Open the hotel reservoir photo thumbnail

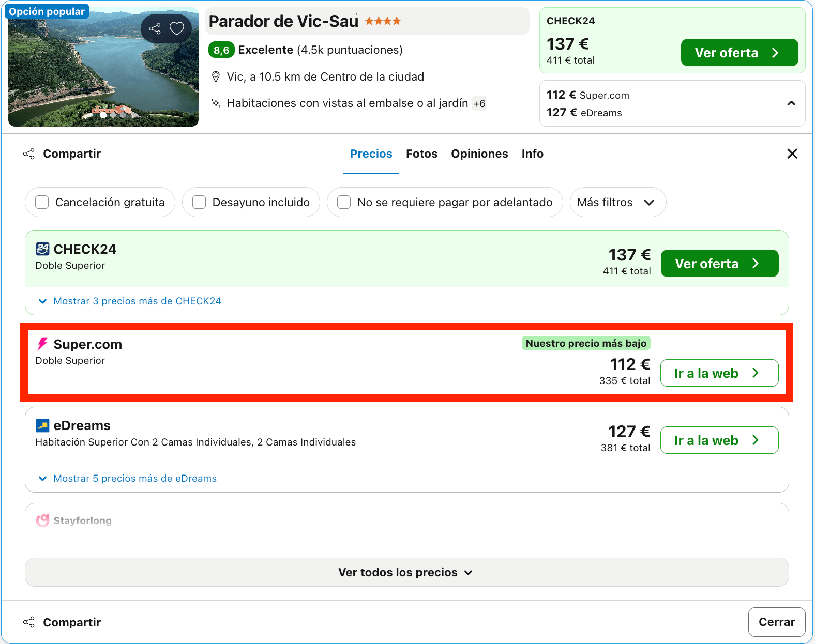point(103,67)
